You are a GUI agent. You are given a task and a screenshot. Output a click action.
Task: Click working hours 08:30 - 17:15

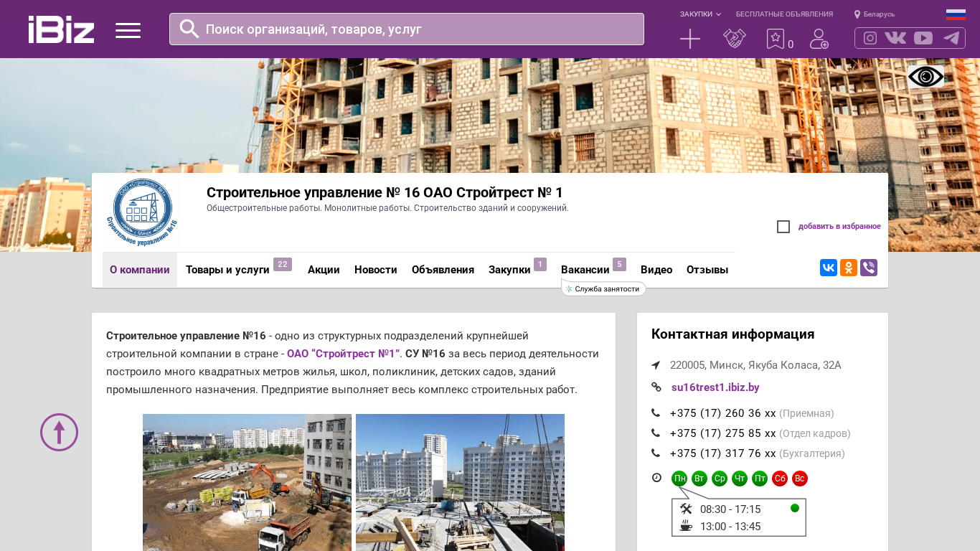pyautogui.click(x=730, y=509)
